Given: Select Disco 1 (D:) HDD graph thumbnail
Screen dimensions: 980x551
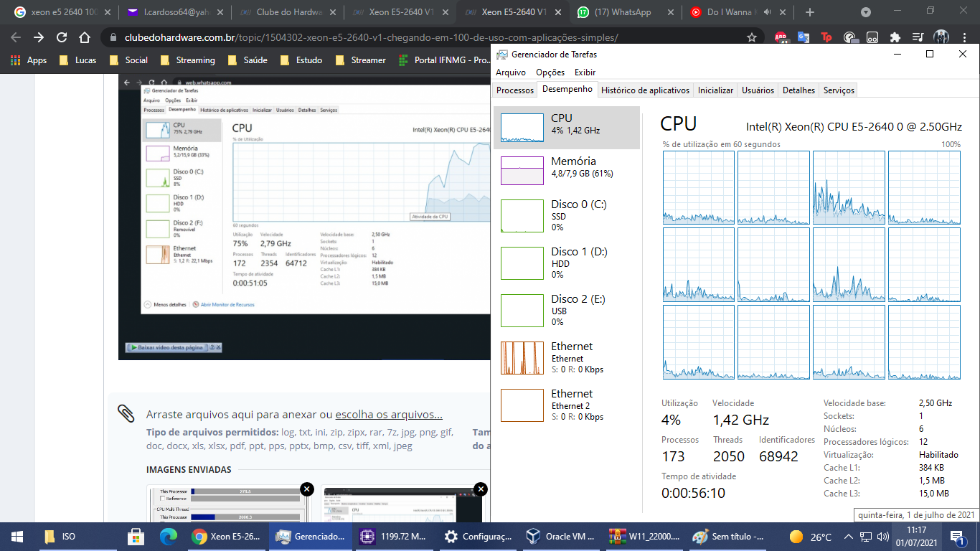Looking at the screenshot, I should pyautogui.click(x=522, y=263).
